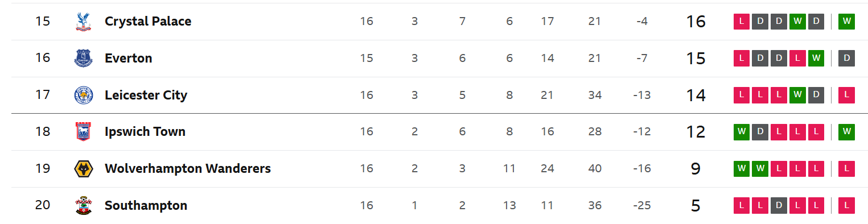Open Southampton's grey D form badge

tap(779, 205)
